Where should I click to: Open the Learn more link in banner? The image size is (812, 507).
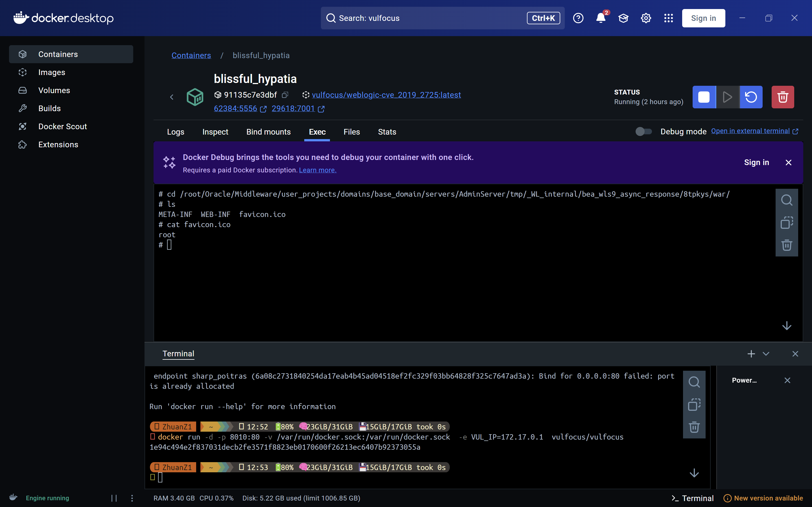[x=318, y=170]
